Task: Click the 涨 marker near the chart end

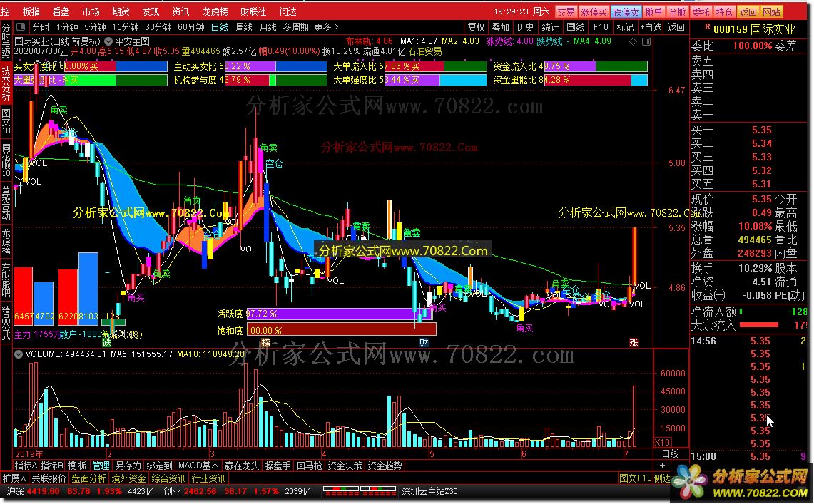Action: pos(634,343)
